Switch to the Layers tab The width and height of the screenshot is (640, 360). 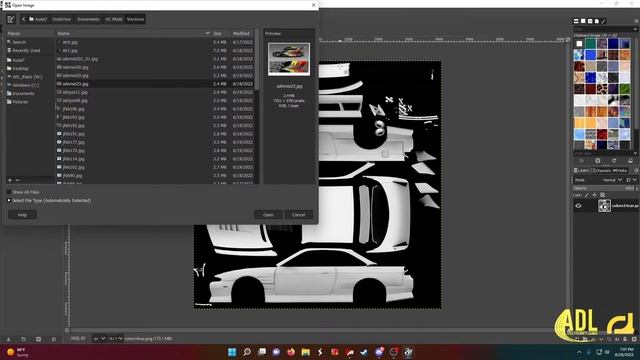coord(581,171)
